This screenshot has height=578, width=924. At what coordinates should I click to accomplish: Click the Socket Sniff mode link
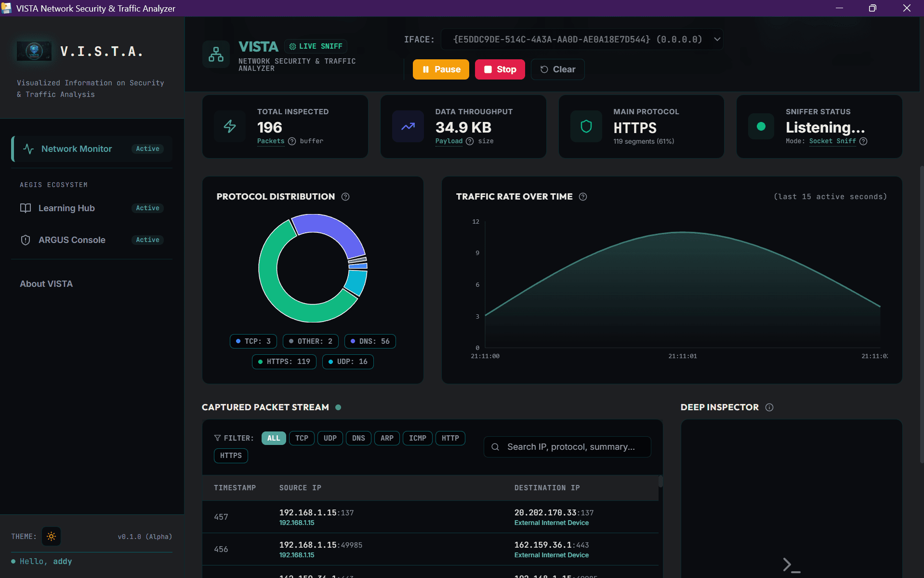coord(832,141)
